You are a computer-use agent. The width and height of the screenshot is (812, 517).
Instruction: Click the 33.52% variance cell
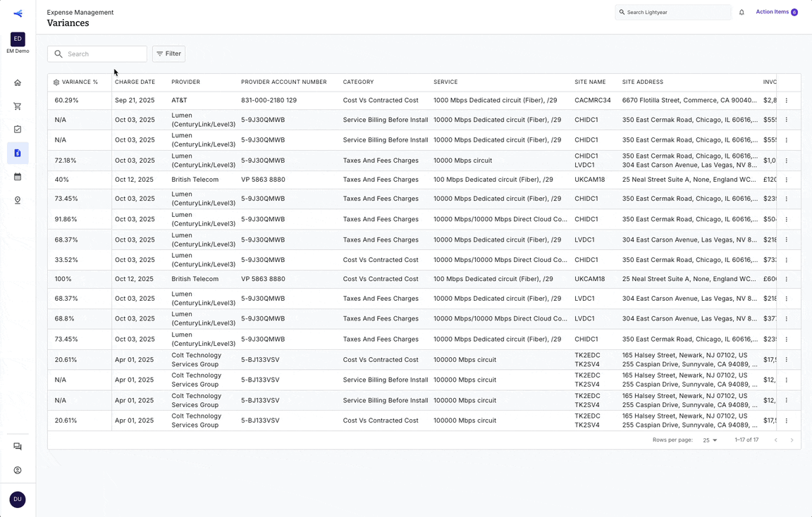66,260
